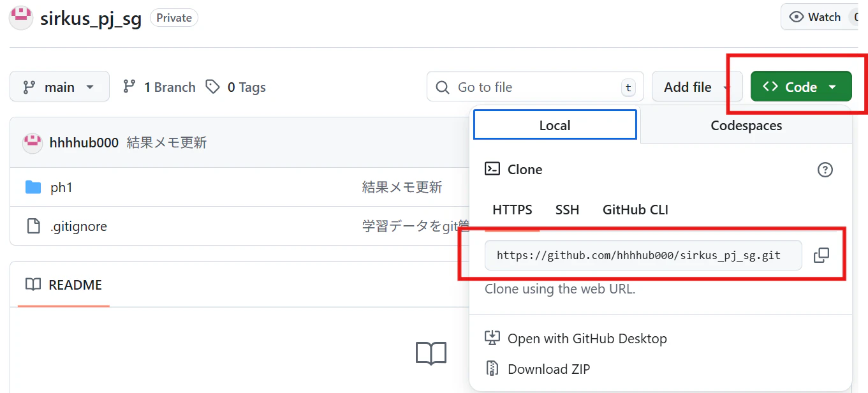Open the README tab
This screenshot has height=393, width=868.
click(x=64, y=285)
